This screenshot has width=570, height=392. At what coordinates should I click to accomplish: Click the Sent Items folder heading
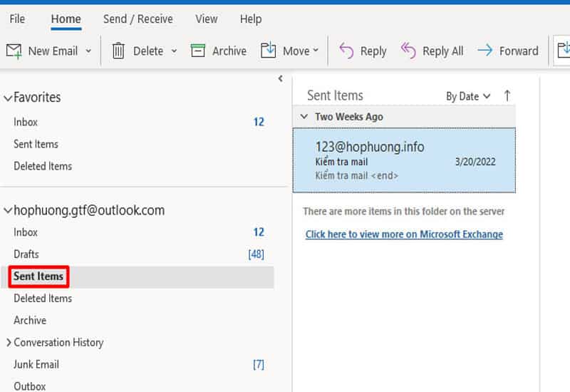tap(335, 96)
